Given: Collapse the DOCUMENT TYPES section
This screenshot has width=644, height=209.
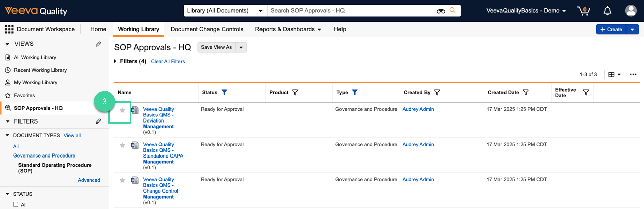Looking at the screenshot, I should pyautogui.click(x=7, y=135).
